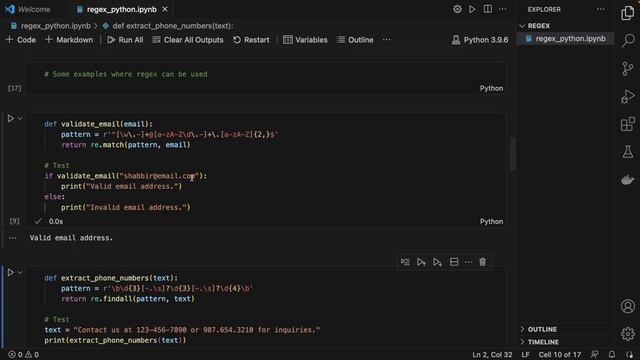The image size is (640, 360).
Task: Click the run icon in editor title bar
Action: [472, 9]
